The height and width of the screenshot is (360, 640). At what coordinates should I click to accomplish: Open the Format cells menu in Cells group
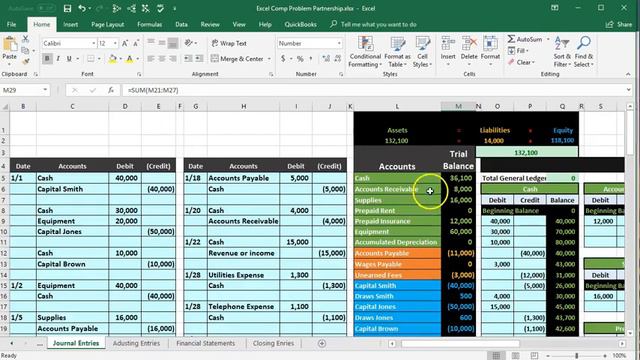pyautogui.click(x=490, y=52)
